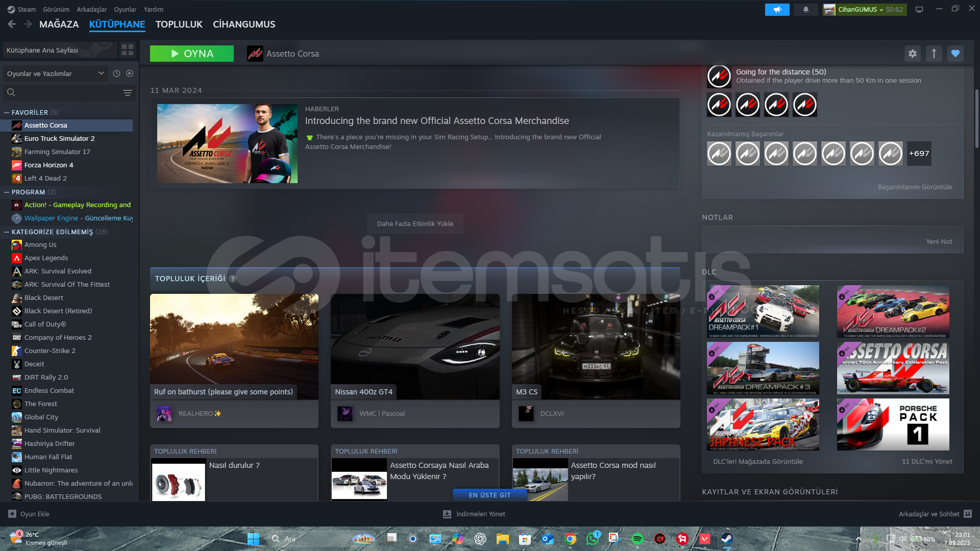The image size is (980, 551).
Task: Select Euro Truck Simulator 2
Action: point(59,138)
